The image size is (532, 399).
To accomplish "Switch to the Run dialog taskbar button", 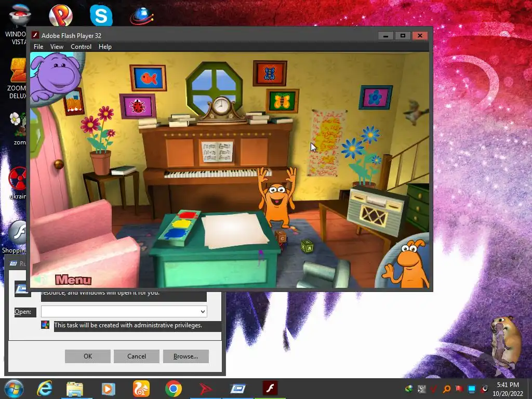I will tap(238, 389).
